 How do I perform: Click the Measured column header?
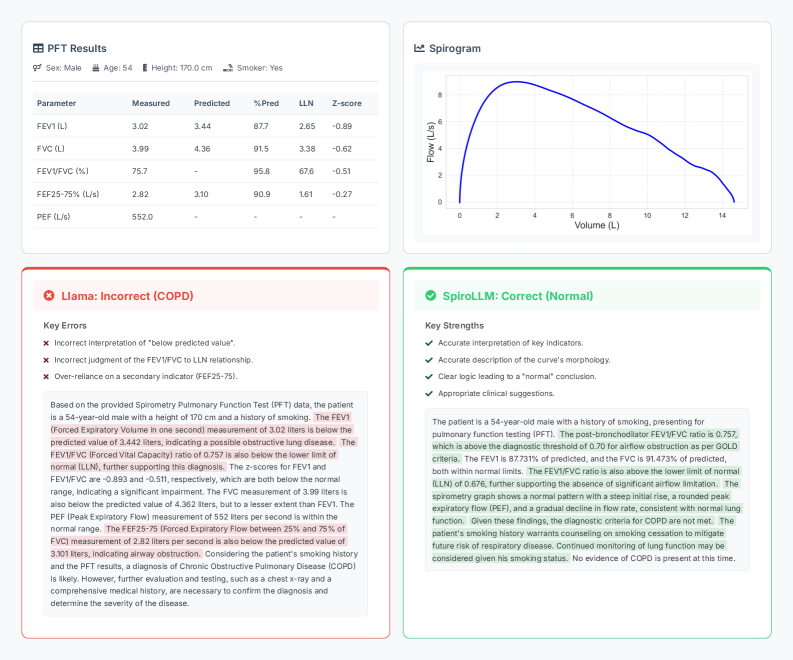(x=151, y=103)
